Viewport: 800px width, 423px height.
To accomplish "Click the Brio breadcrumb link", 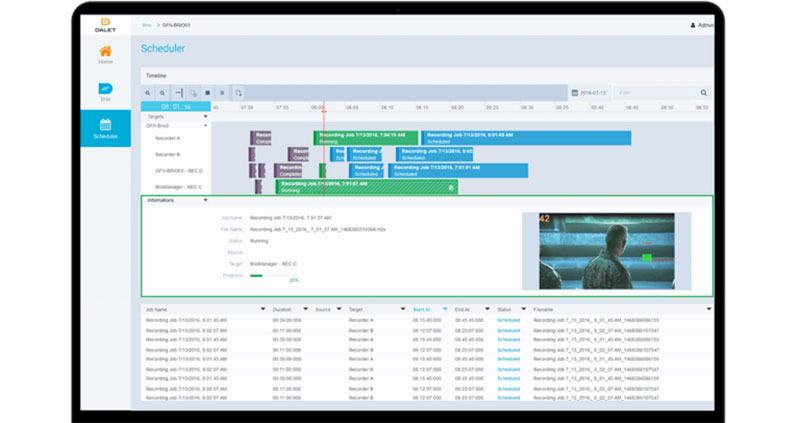I will (x=147, y=23).
